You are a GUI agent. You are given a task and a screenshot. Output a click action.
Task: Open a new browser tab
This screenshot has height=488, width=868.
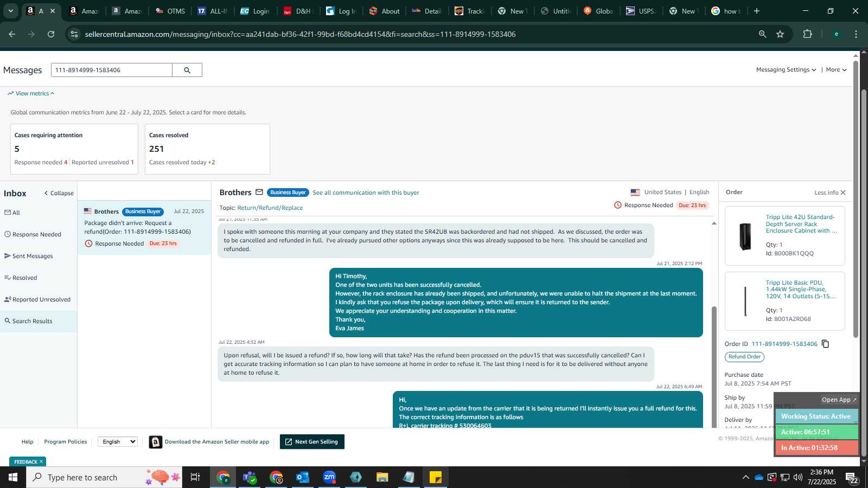pyautogui.click(x=756, y=11)
